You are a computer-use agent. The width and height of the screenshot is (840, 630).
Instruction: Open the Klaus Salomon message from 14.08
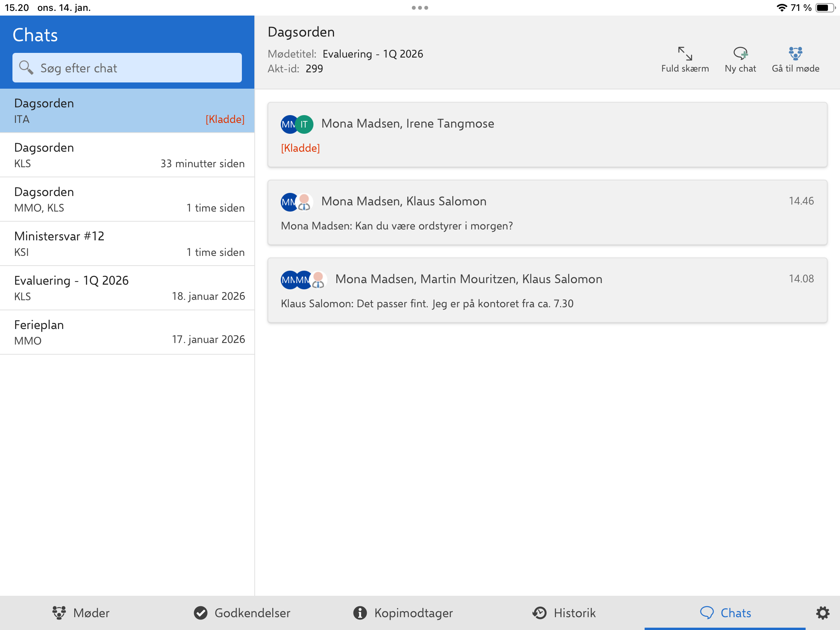(547, 290)
